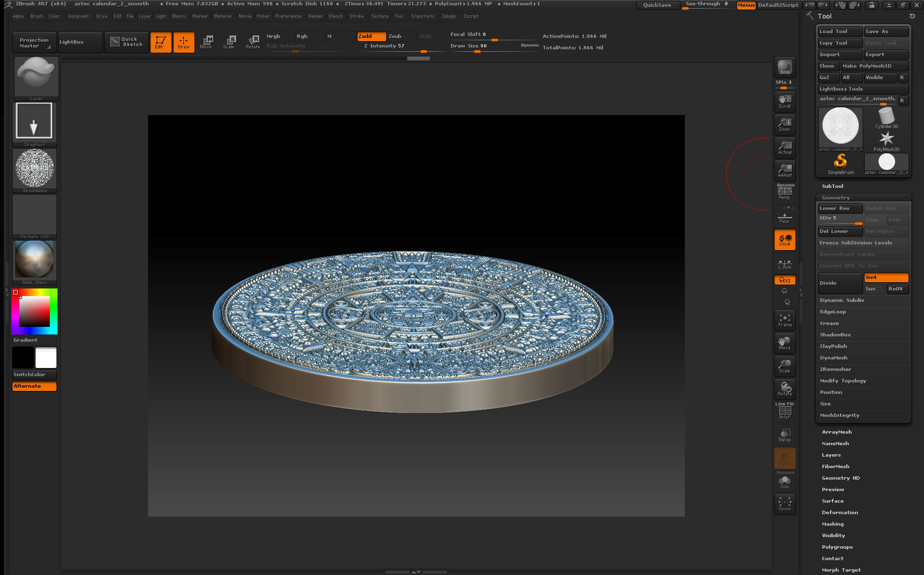Click the color picker square
924x575 pixels.
34,311
